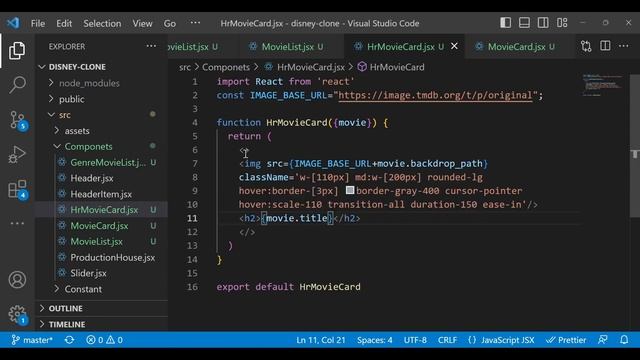Collapse the src folder

101,115
